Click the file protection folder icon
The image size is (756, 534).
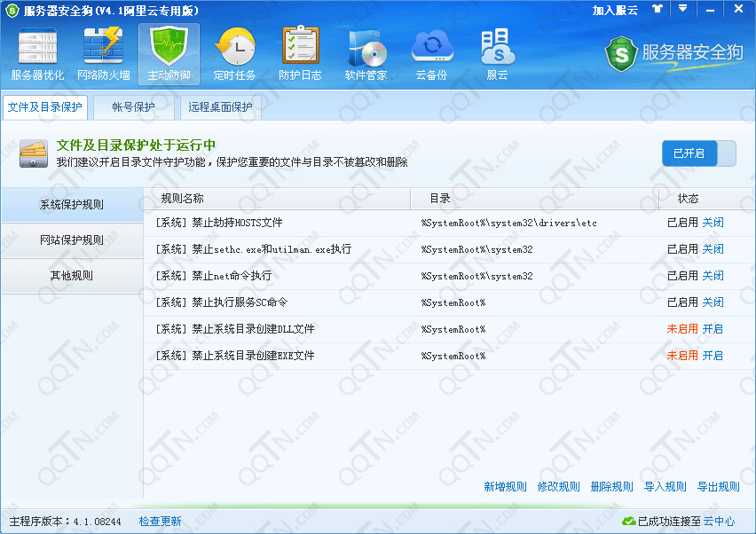coord(33,153)
